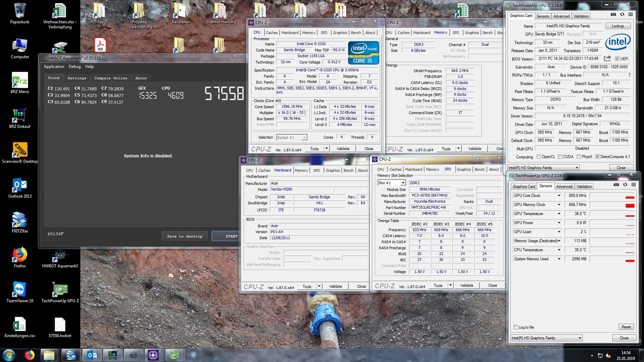Image resolution: width=644 pixels, height=362 pixels.
Task: Open the Advanced tab in top GPU-Z window
Action: [x=561, y=16]
